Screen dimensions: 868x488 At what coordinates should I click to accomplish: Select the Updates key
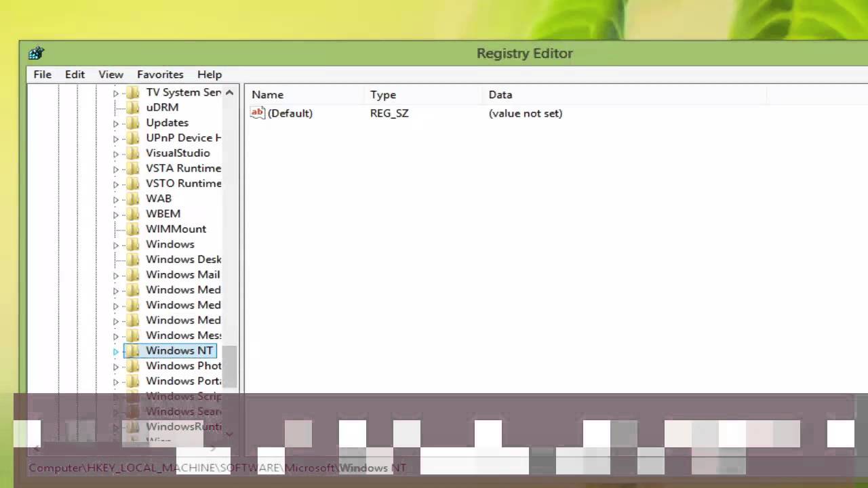click(167, 123)
